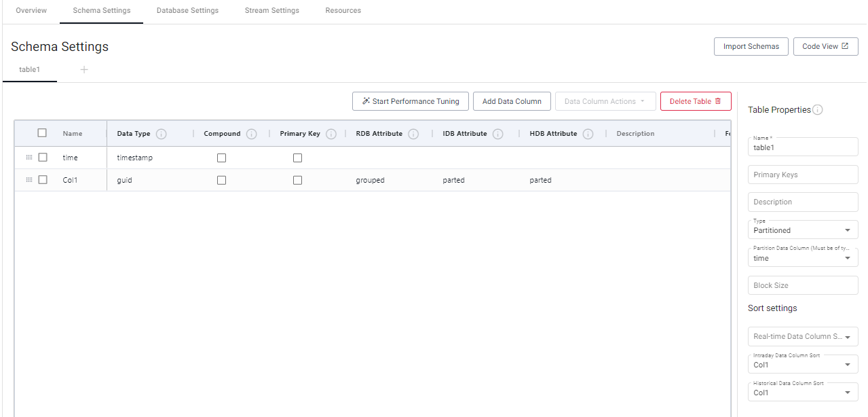This screenshot has height=417, width=868.
Task: Click the Add Data Column button
Action: (x=512, y=101)
